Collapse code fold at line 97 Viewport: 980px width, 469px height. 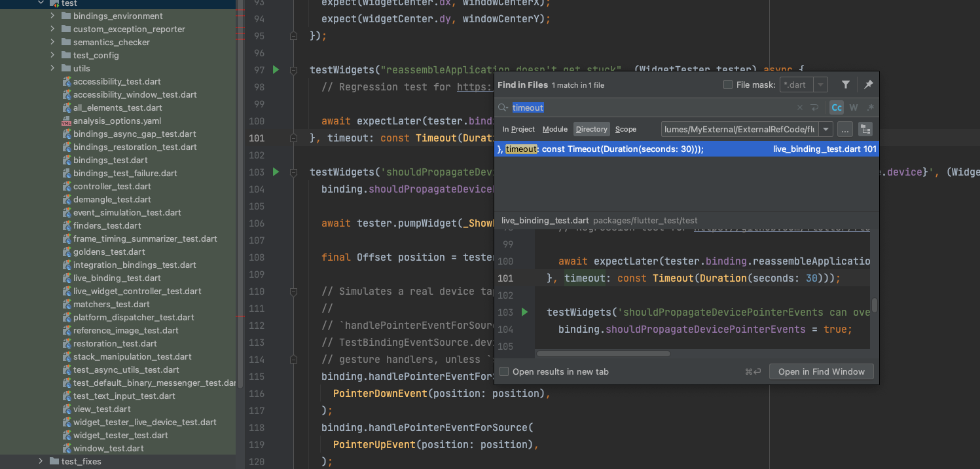coord(293,69)
